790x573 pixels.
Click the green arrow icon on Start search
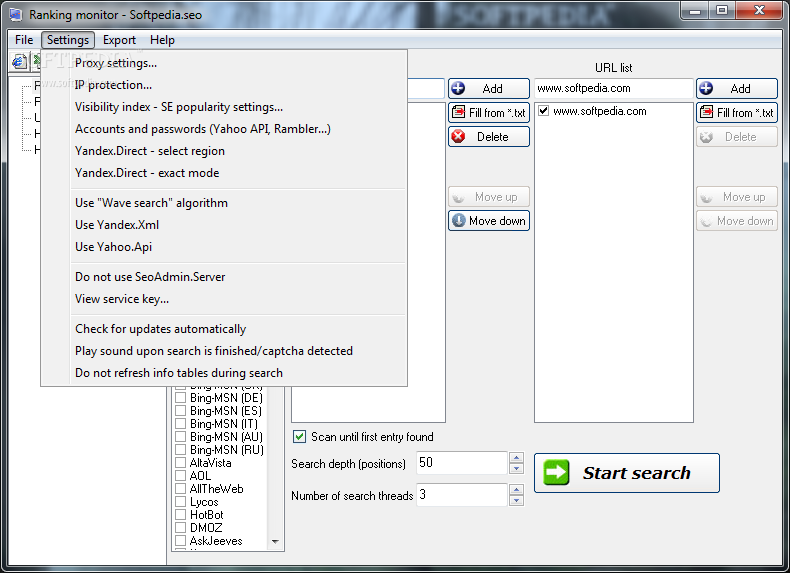(556, 473)
